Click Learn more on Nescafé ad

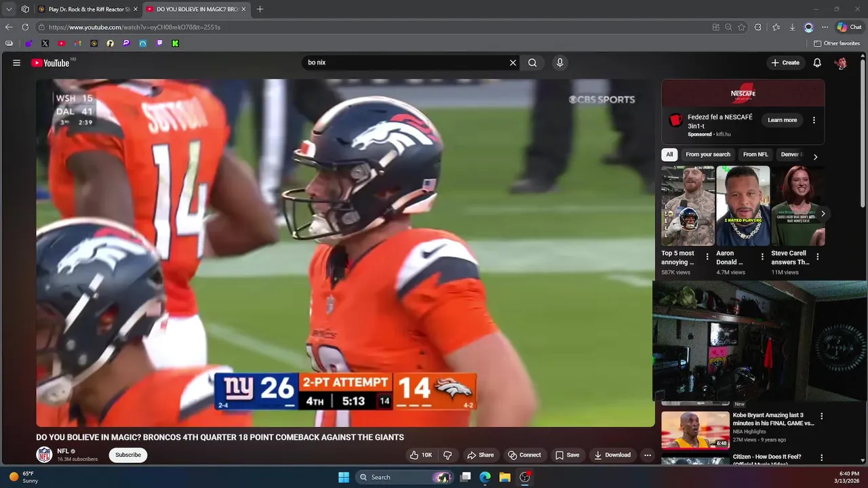782,120
